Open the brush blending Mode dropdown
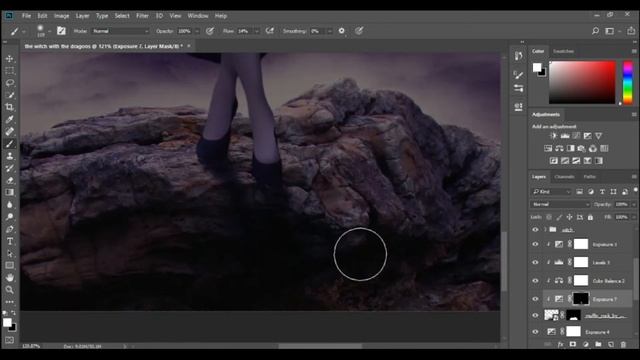640x360 pixels. click(x=121, y=31)
